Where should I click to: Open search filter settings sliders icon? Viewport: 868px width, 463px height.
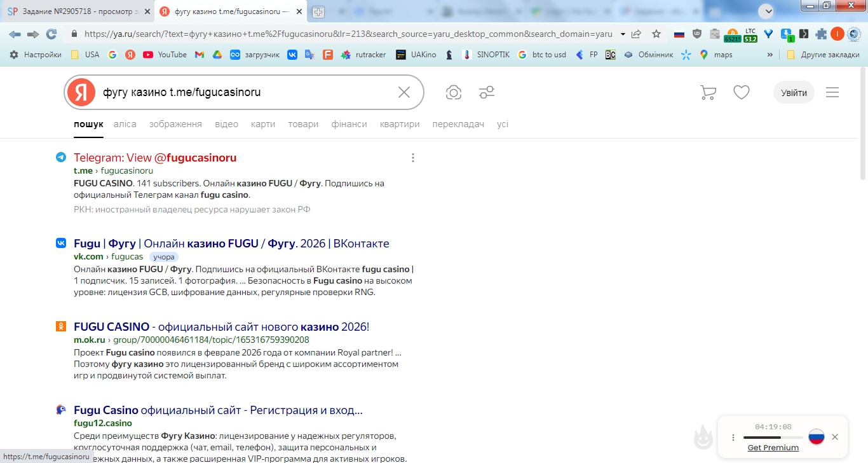[x=487, y=93]
